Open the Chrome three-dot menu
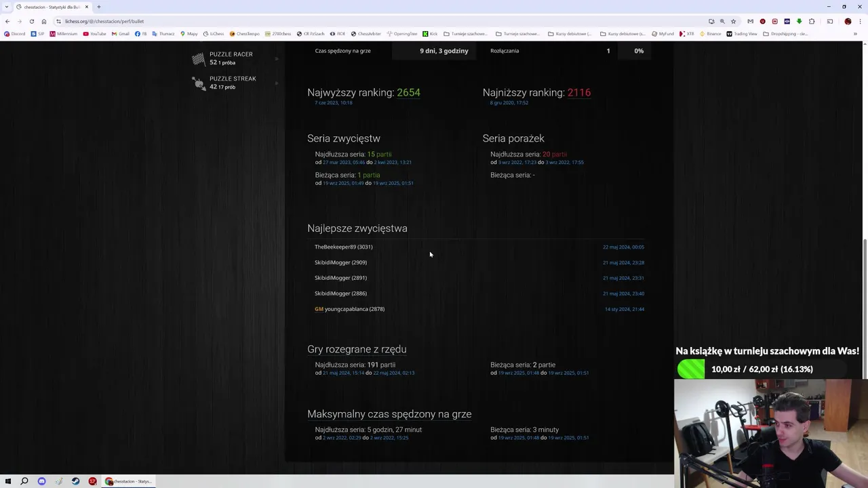The image size is (868, 488). coord(860,21)
